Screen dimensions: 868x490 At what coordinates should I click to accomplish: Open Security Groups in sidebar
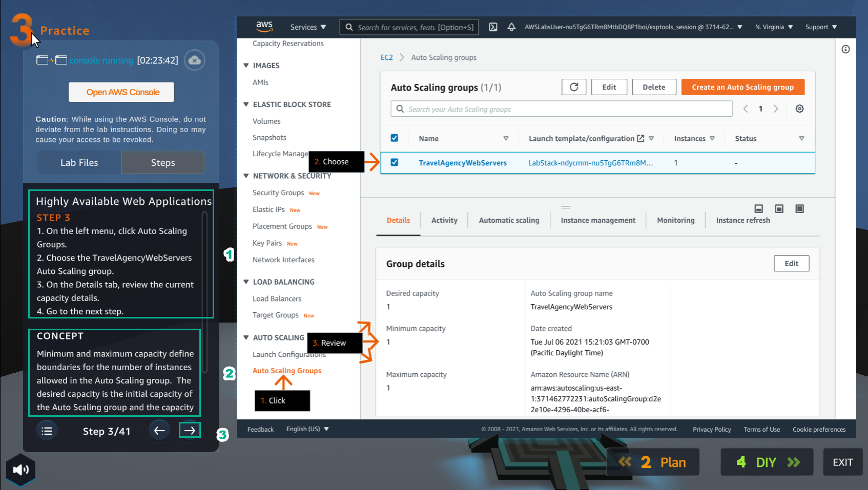tap(278, 193)
